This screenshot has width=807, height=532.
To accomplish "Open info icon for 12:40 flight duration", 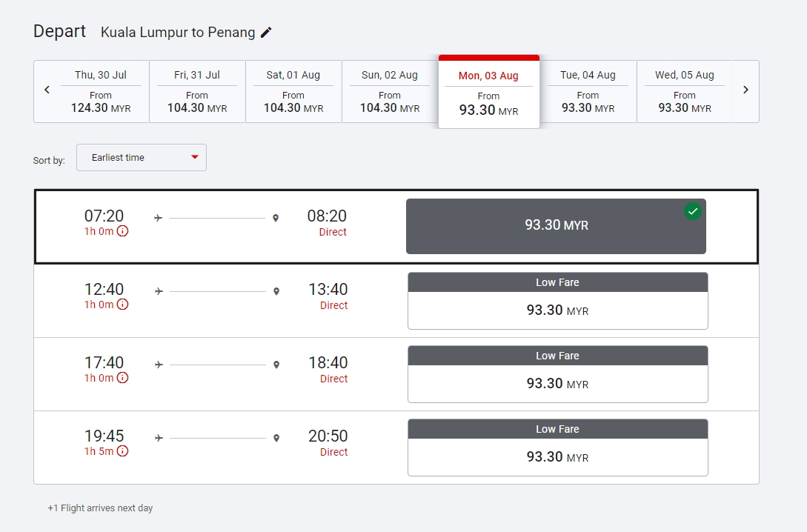I will 123,305.
